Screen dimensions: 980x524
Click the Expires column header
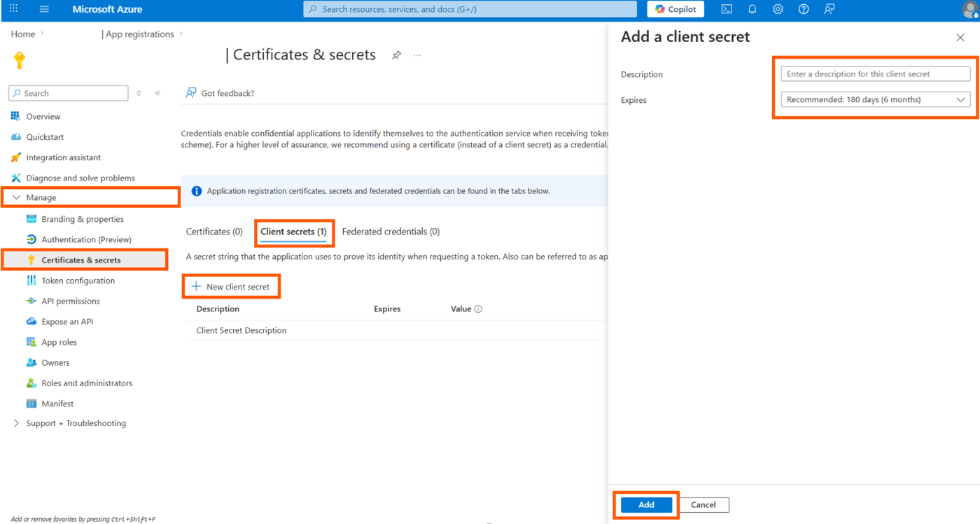tap(387, 309)
